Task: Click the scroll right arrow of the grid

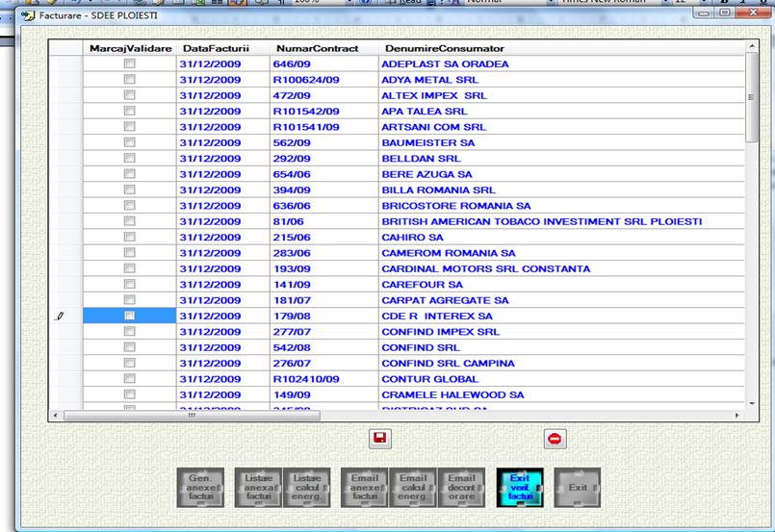Action: click(736, 416)
